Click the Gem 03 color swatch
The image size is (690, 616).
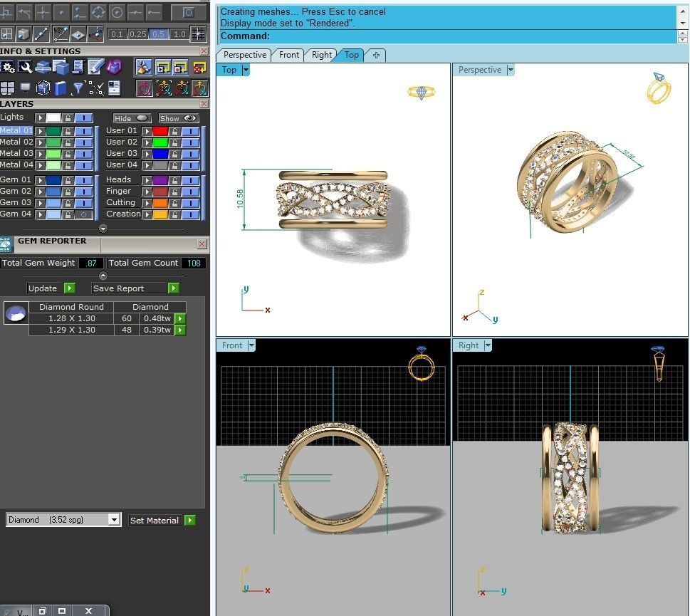click(x=53, y=203)
